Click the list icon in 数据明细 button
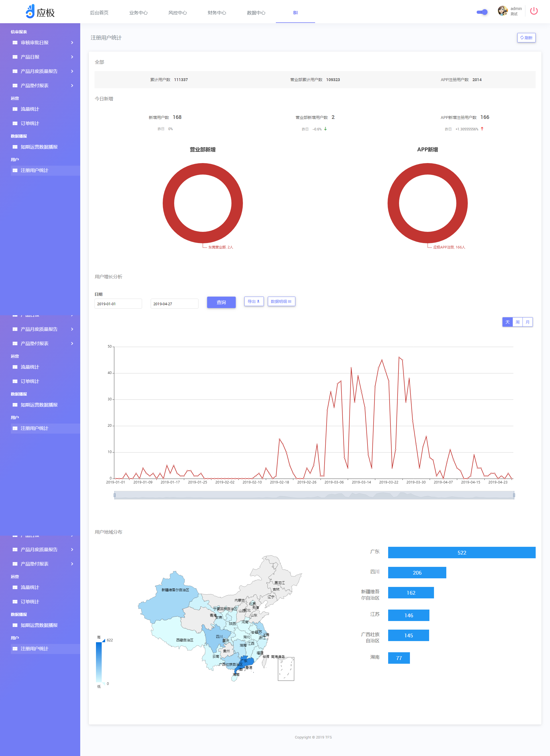This screenshot has width=550, height=756. click(290, 301)
